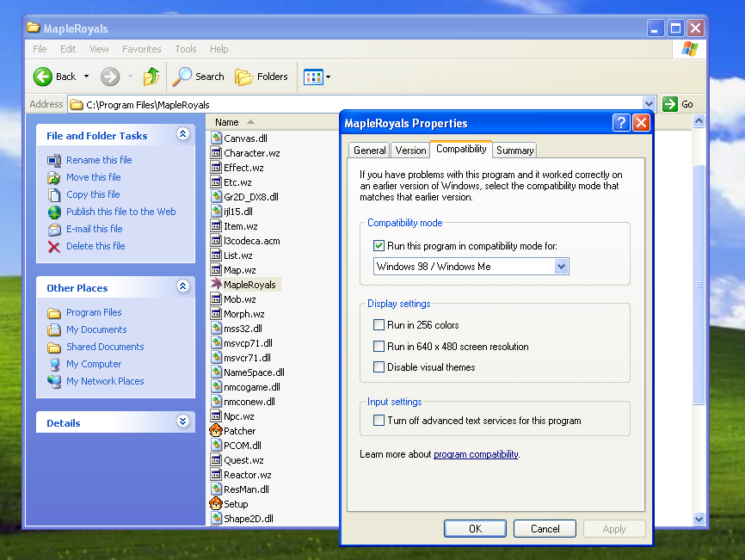This screenshot has width=745, height=560.
Task: Click the Delete this file red X
Action: pyautogui.click(x=54, y=247)
